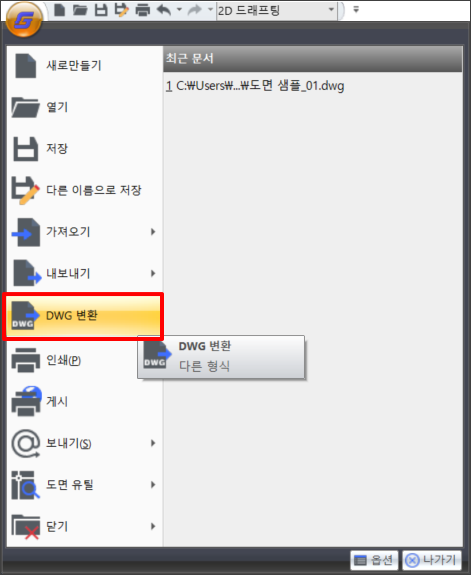
Task: Expand the 도면 유틸 submenu arrow
Action: (153, 485)
